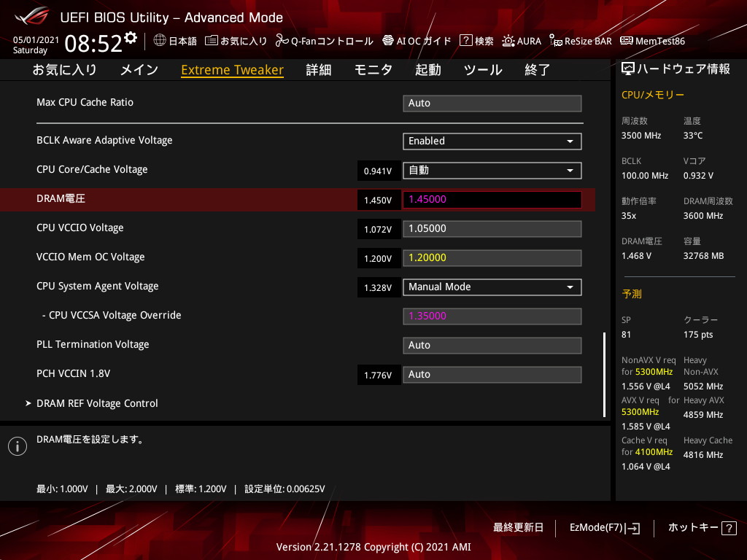The height and width of the screenshot is (560, 747).
Task: Select VCCIO Mem OC Voltage label
Action: 90,257
